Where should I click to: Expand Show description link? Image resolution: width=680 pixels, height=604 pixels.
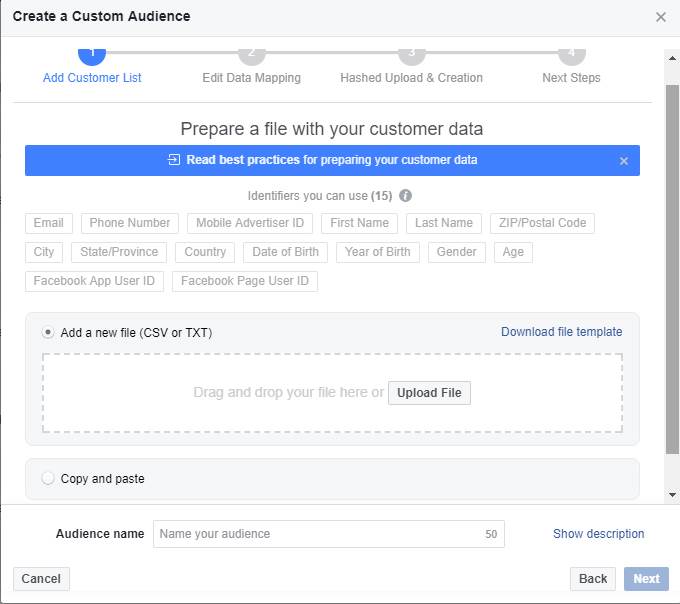(598, 534)
